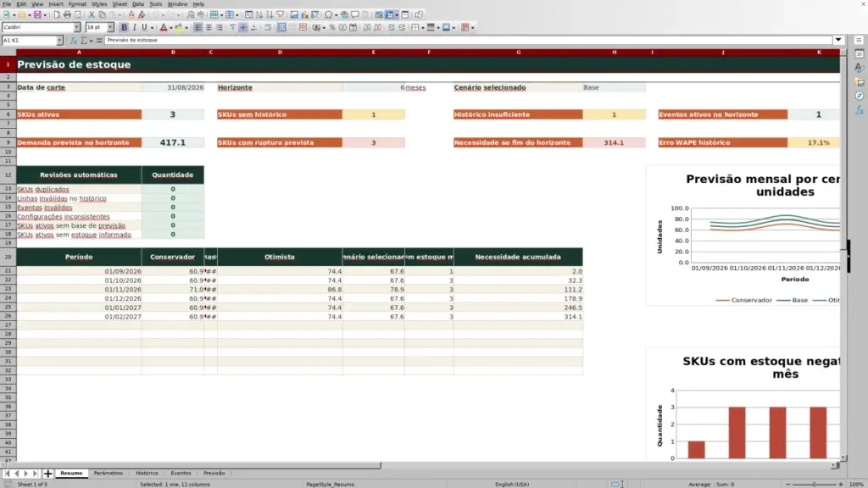
Task: Open the sidebar Gallery panel icon
Action: pos(860,82)
